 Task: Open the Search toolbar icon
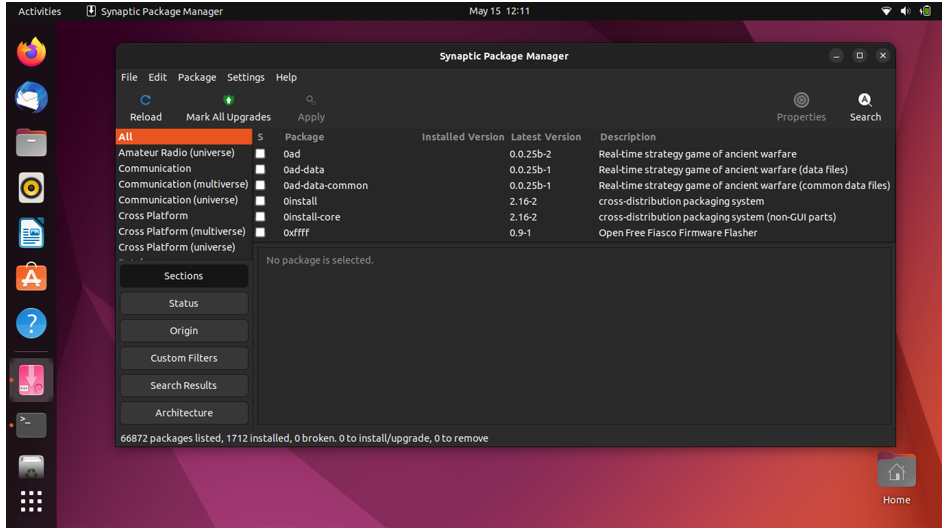pyautogui.click(x=865, y=100)
